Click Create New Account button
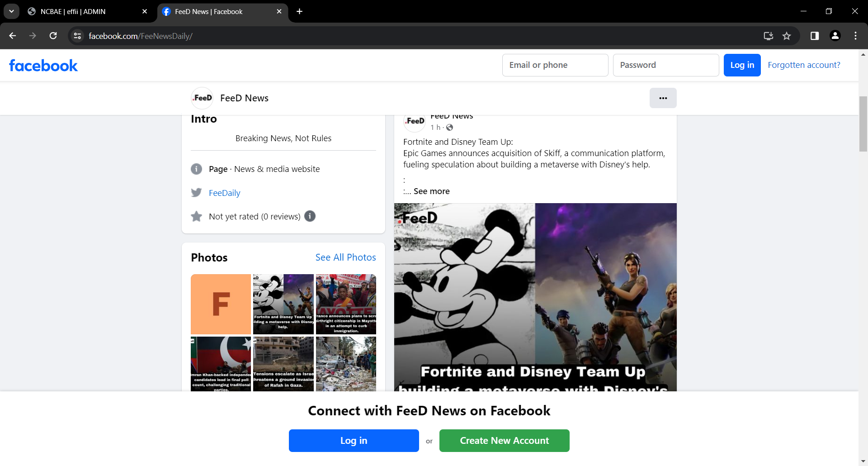This screenshot has height=466, width=868. point(505,441)
